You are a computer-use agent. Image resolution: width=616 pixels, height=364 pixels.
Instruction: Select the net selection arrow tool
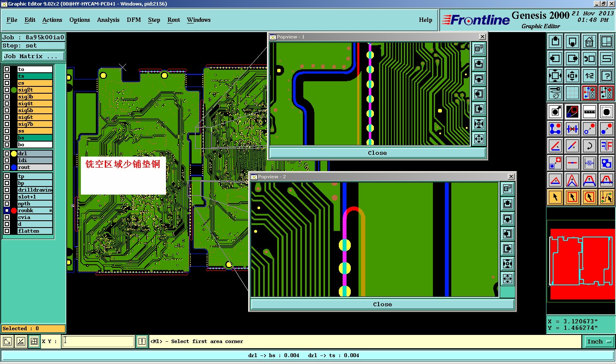tap(607, 197)
